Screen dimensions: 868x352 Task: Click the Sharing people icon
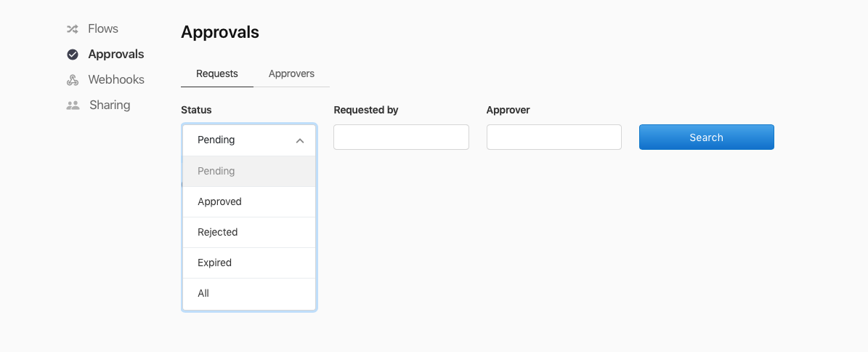[x=73, y=105]
